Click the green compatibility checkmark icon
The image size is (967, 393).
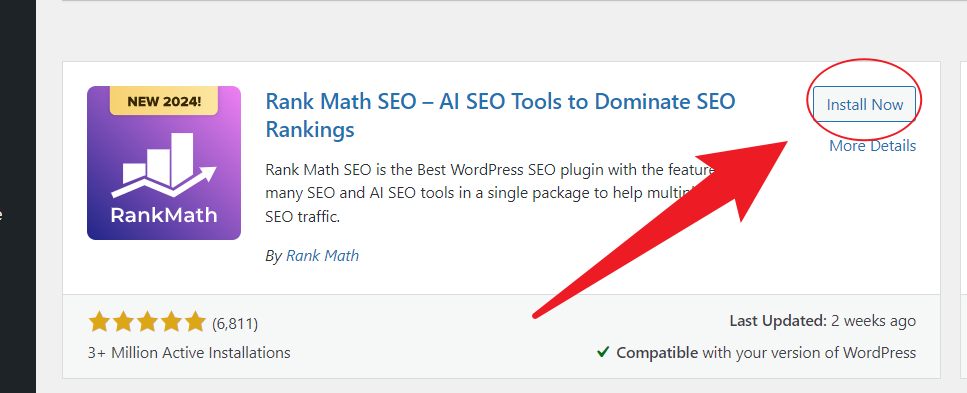(603, 352)
